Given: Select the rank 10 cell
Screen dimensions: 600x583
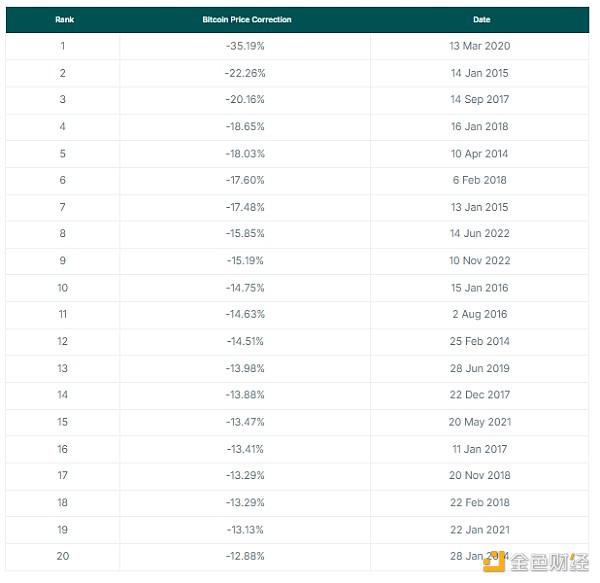Looking at the screenshot, I should click(x=63, y=288).
